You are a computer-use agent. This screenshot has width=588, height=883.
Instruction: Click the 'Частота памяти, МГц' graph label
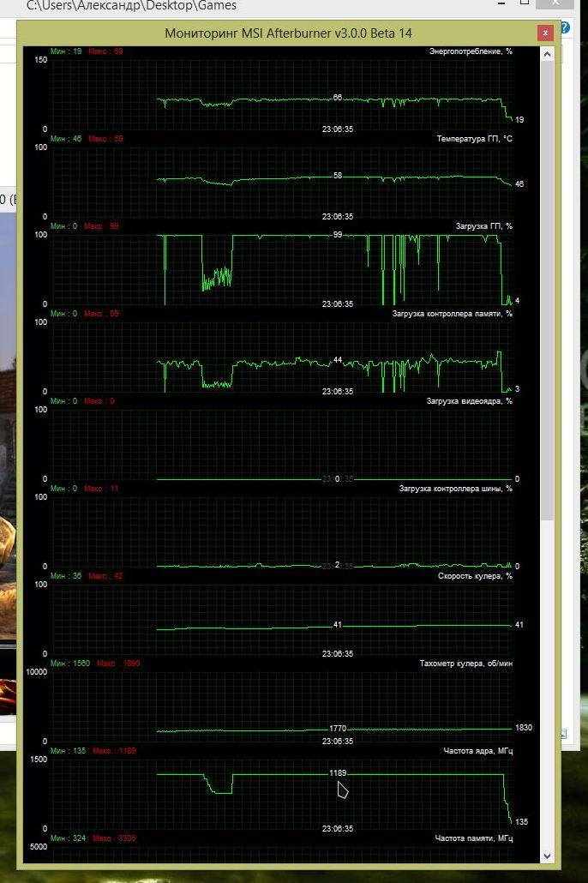click(474, 838)
